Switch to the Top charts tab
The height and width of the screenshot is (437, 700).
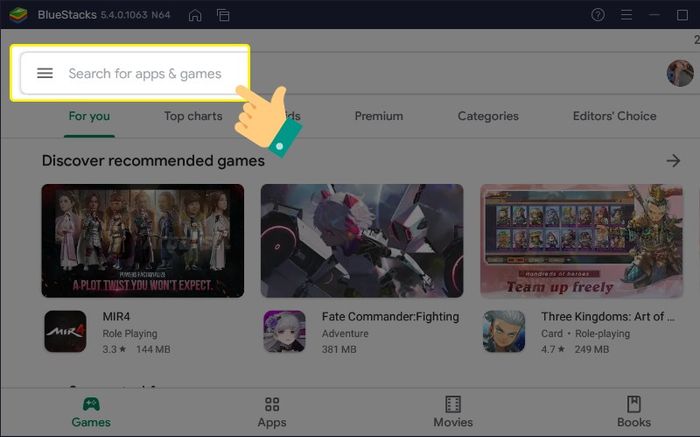click(x=193, y=116)
